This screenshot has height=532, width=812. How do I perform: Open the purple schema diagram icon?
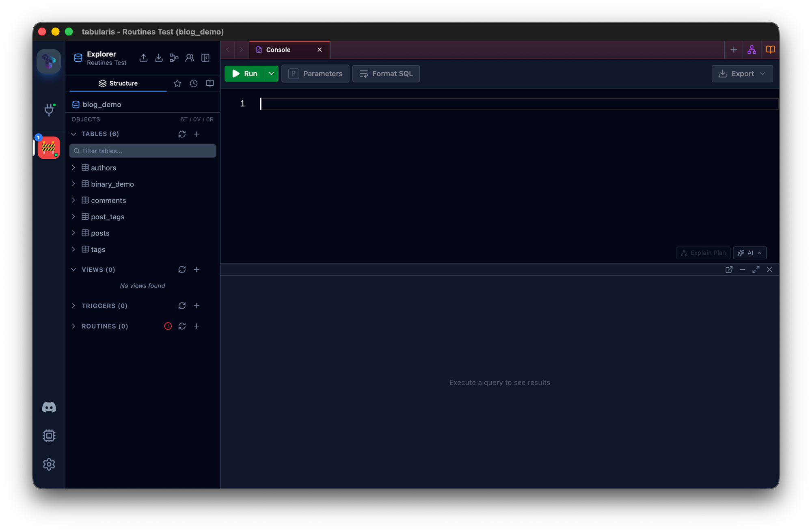pos(752,50)
